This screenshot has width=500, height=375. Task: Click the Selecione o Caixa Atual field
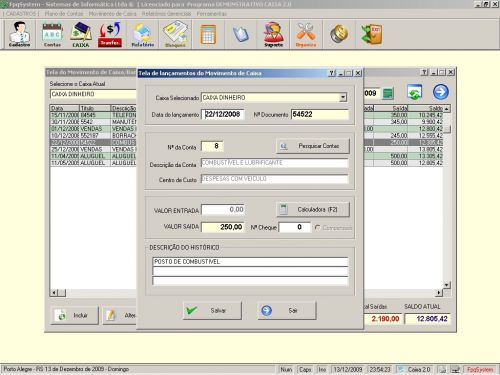click(x=93, y=94)
